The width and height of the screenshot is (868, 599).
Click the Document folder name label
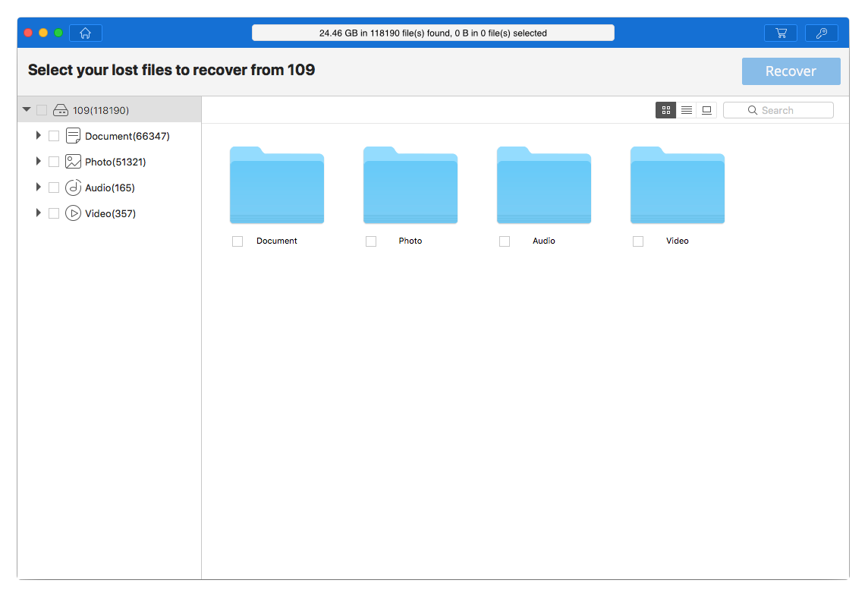click(277, 241)
